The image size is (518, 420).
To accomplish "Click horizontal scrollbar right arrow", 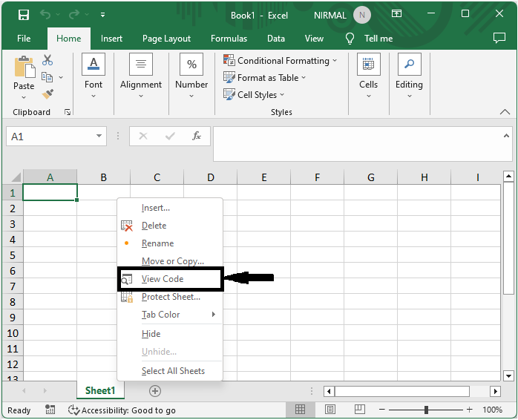I will 495,392.
